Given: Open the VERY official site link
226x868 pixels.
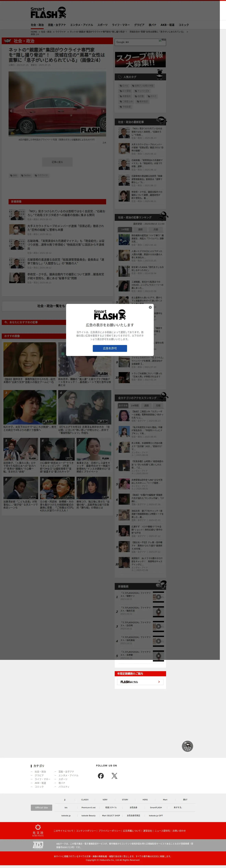Looking at the screenshot, I should click(x=105, y=800).
